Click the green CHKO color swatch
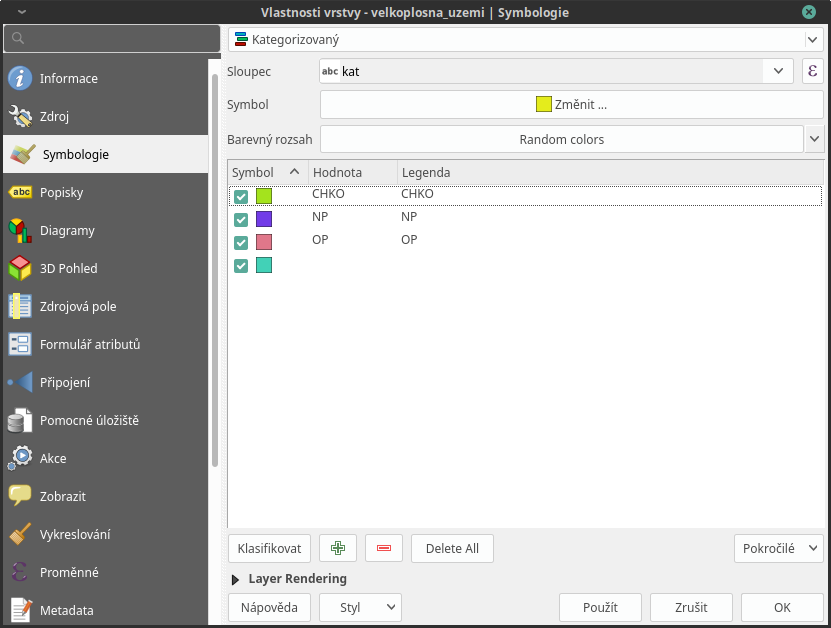 (264, 196)
